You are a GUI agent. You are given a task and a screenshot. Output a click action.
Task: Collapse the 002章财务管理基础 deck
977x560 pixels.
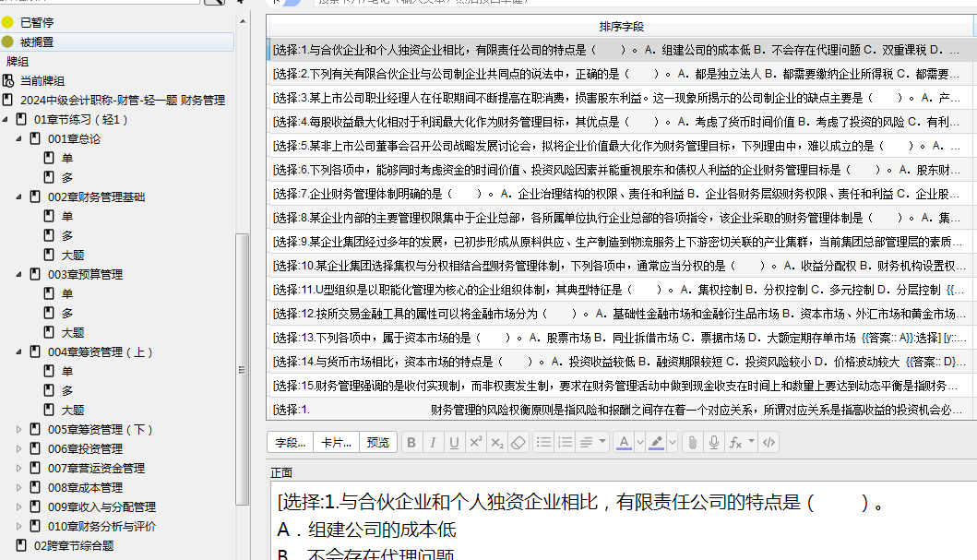click(18, 197)
